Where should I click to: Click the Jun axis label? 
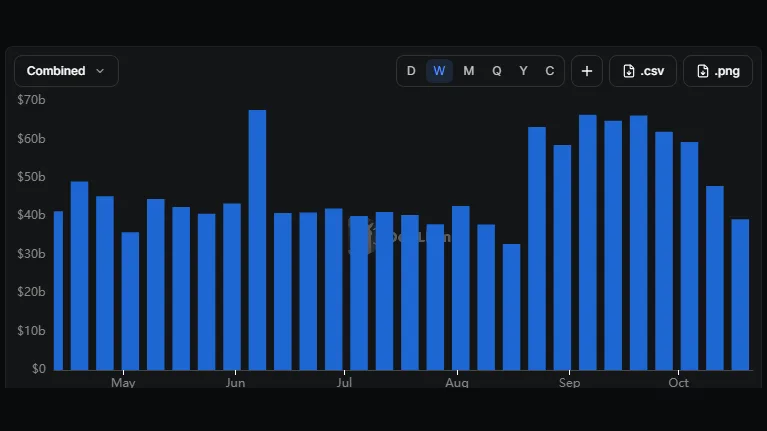tap(235, 383)
